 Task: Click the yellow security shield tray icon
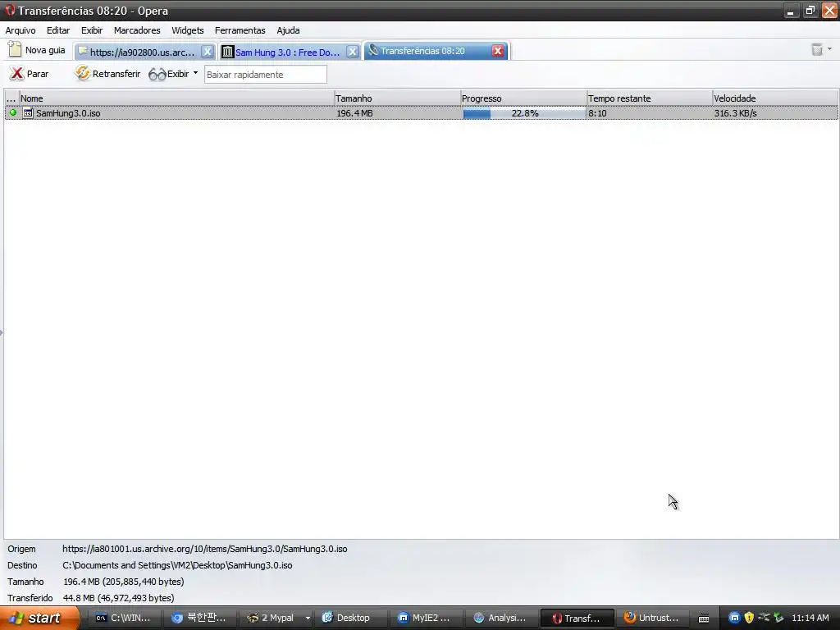coord(749,618)
